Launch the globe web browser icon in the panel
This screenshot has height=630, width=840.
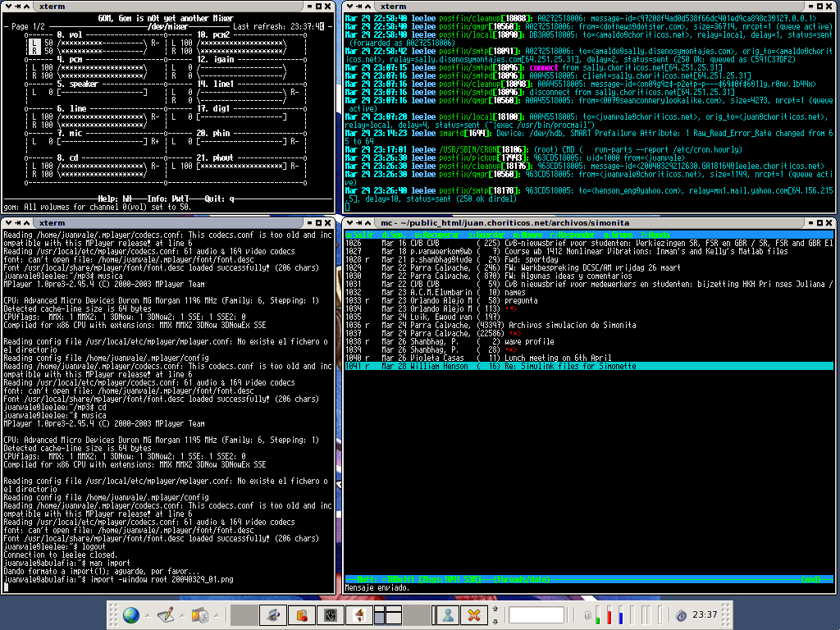(x=130, y=615)
